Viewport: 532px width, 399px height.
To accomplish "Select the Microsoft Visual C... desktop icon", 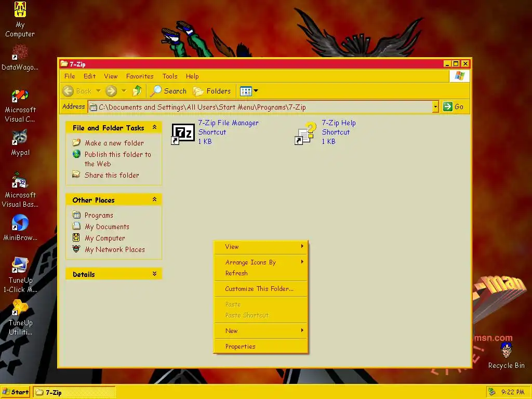I will [x=20, y=96].
